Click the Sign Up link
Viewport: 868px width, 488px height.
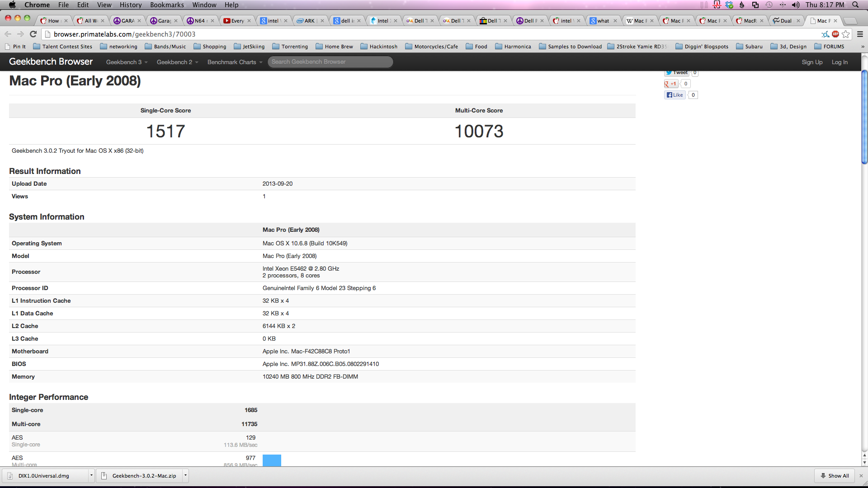coord(811,62)
